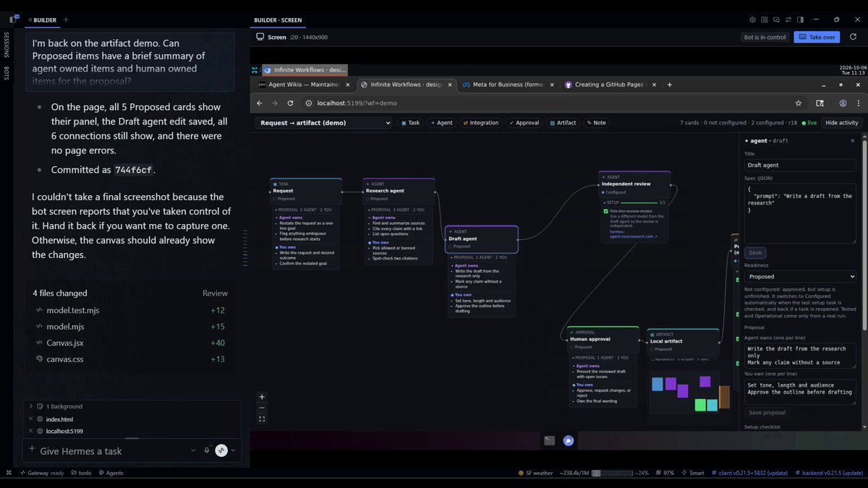Click the Take over button
868x488 pixels.
click(816, 37)
